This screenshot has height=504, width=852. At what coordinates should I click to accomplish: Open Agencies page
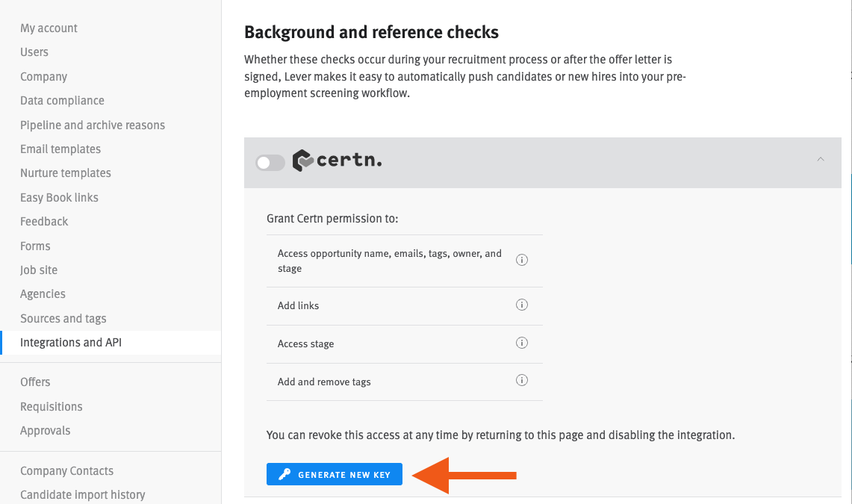tap(43, 294)
